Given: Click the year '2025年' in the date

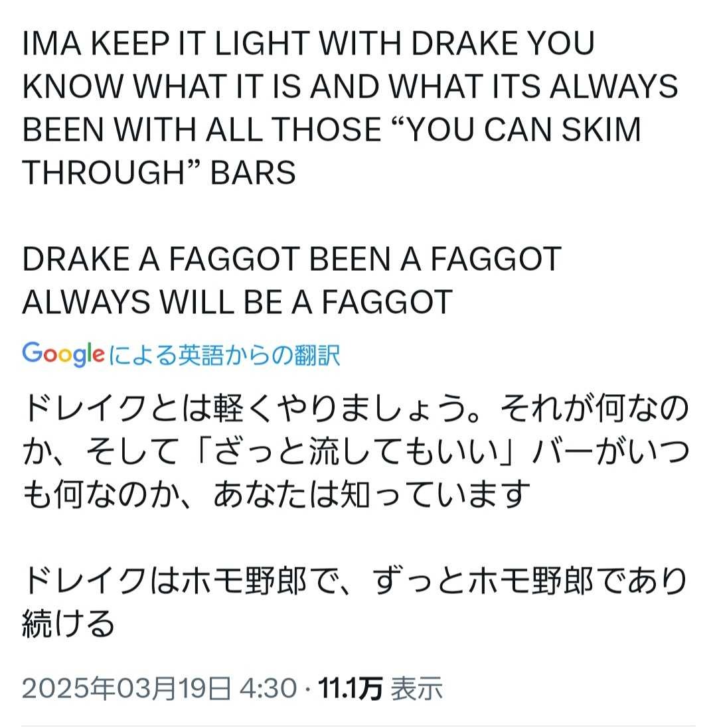Looking at the screenshot, I should [68, 688].
